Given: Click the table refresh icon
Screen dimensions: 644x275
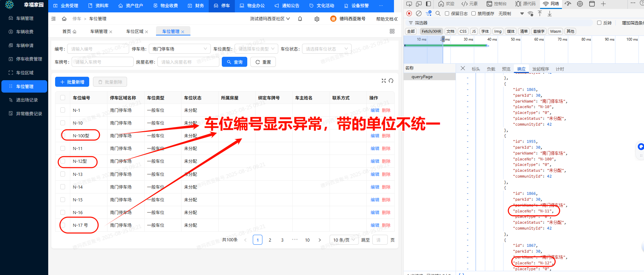Looking at the screenshot, I should coord(391,81).
